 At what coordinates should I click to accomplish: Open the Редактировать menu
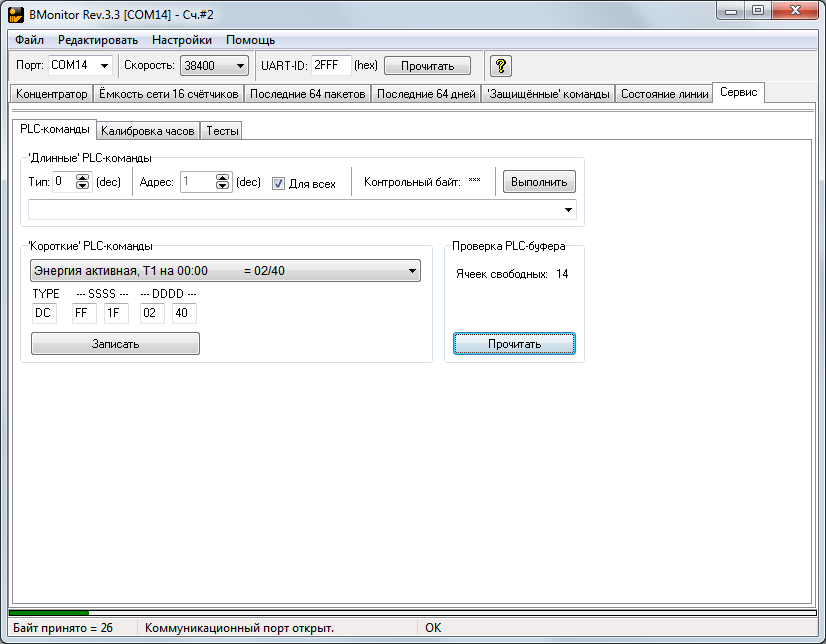98,40
